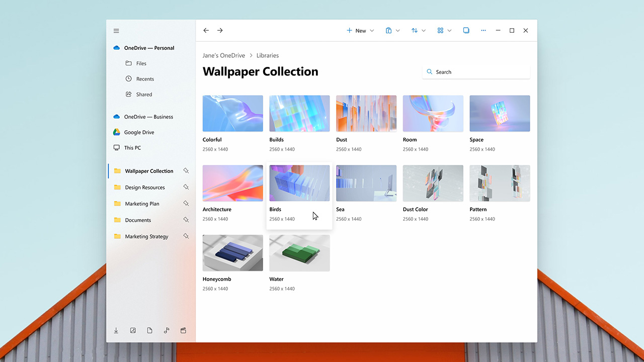The image size is (644, 362).
Task: Expand the New dropdown chevron
Action: pos(372,31)
